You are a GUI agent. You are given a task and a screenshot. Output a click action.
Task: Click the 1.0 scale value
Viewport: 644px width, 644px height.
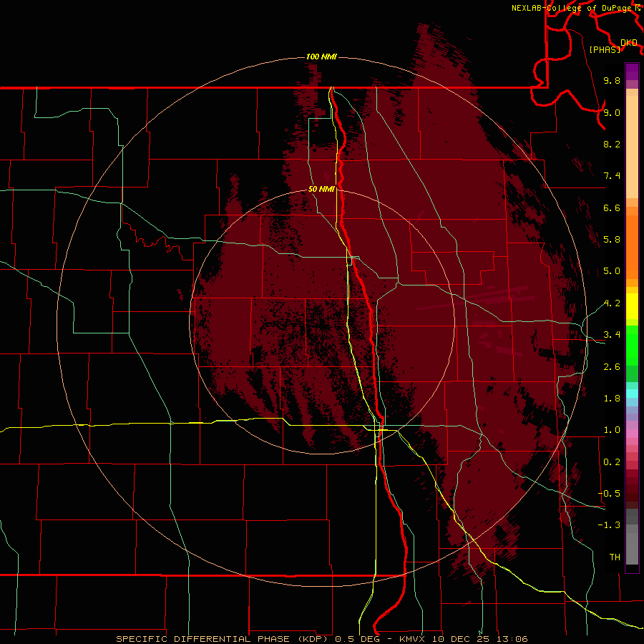pyautogui.click(x=612, y=430)
